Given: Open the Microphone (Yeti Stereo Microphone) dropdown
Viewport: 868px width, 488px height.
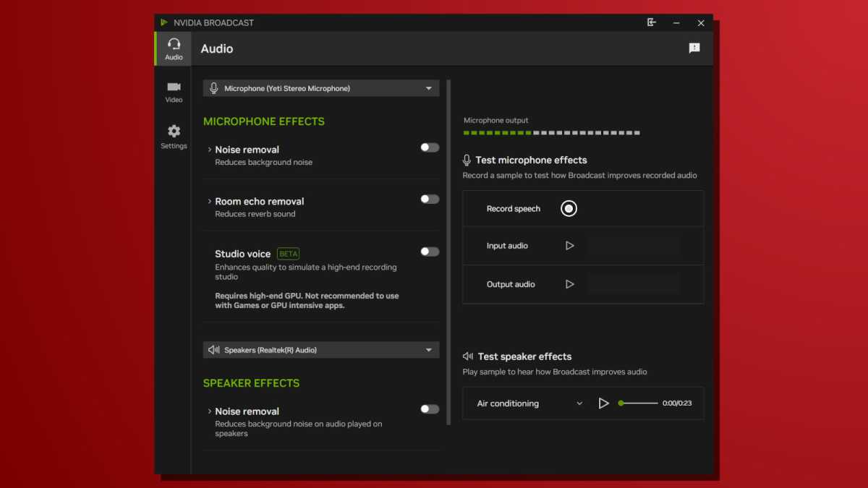Looking at the screenshot, I should point(320,87).
